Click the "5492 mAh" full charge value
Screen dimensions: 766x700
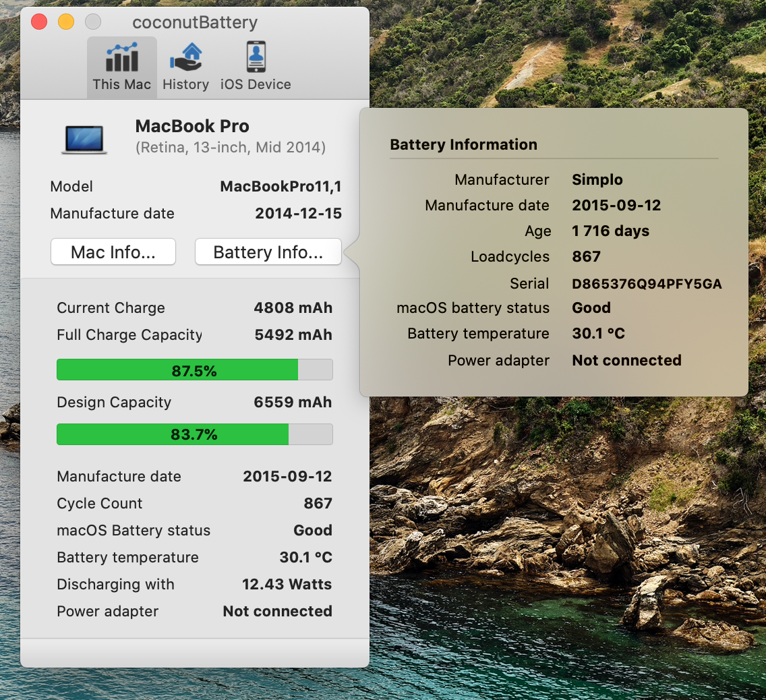click(293, 334)
